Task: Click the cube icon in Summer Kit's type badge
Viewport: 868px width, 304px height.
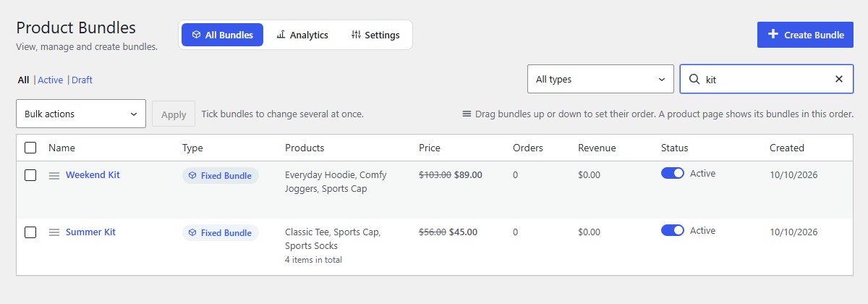Action: point(192,233)
